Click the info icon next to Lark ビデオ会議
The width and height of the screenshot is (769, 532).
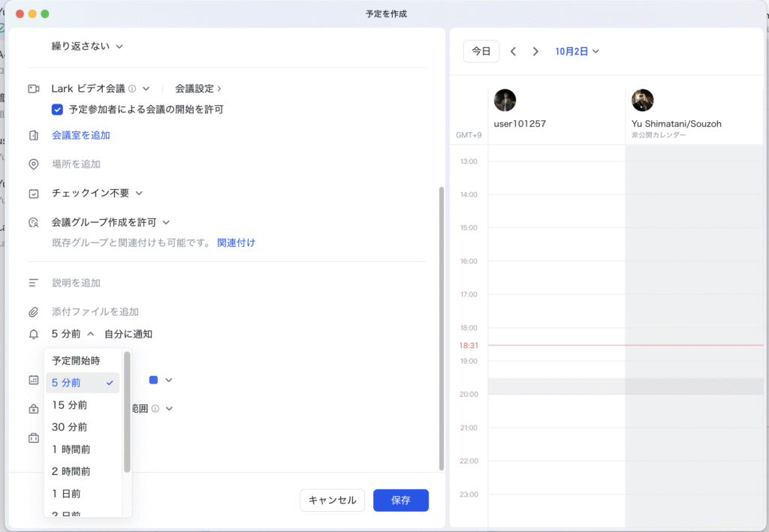(132, 89)
